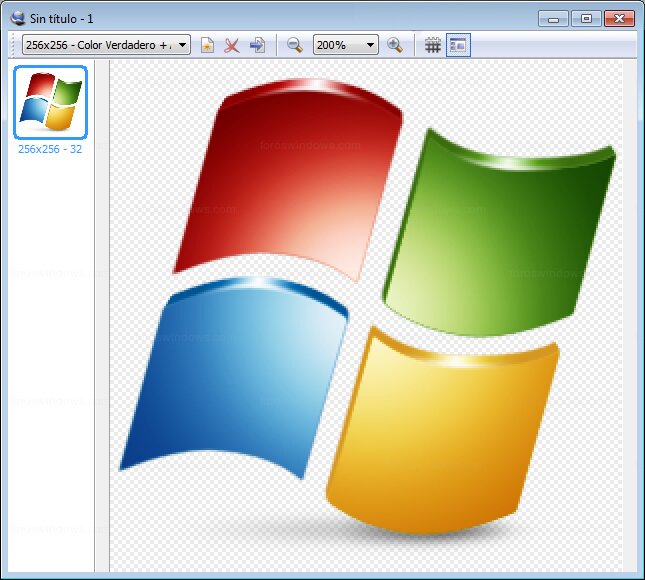Toggle the format list panel icon
The image size is (645, 580).
[458, 45]
